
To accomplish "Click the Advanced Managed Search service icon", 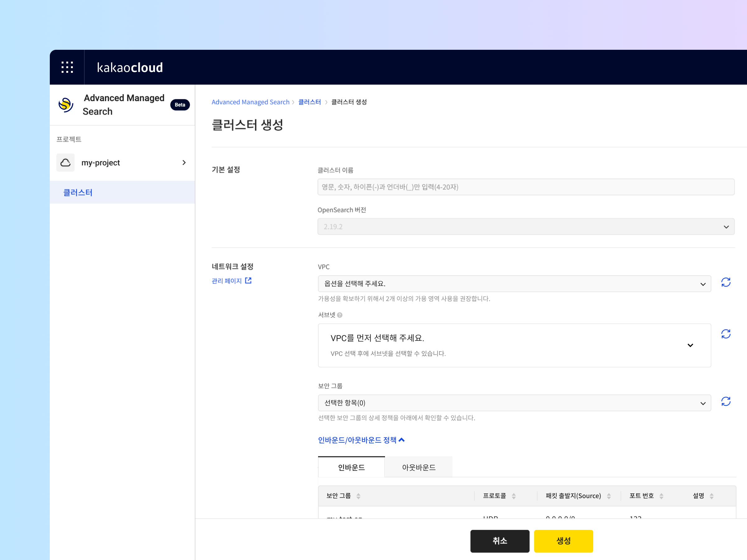I will tap(65, 105).
